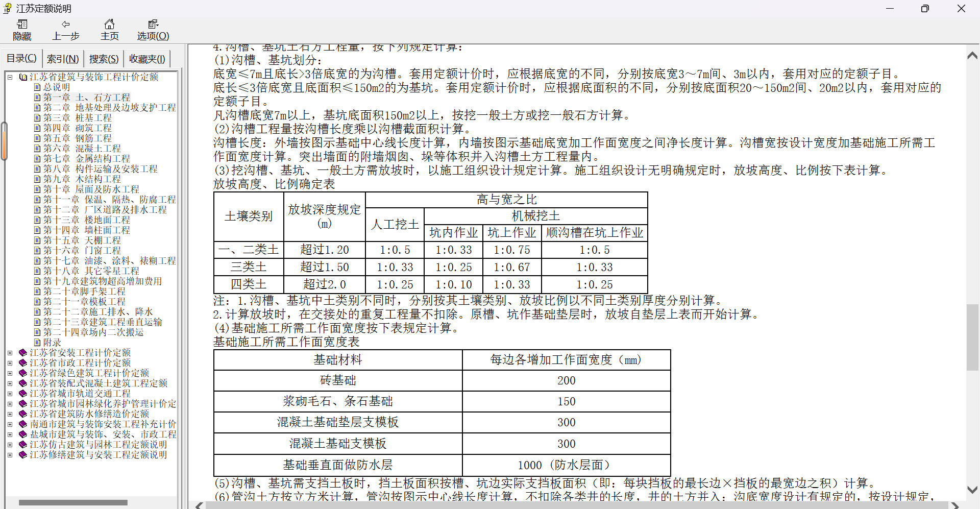Click page icon beside 第二十章脚手架工程
Viewport: 980px width, 509px height.
pos(37,292)
